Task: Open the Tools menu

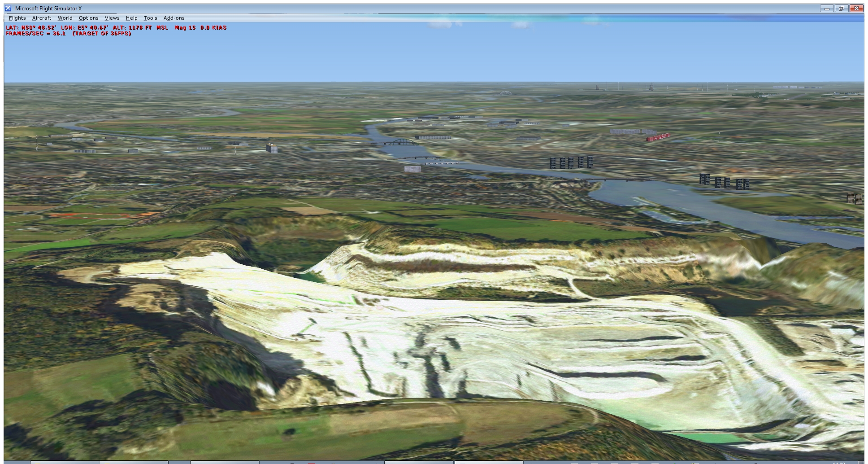Action: (150, 18)
